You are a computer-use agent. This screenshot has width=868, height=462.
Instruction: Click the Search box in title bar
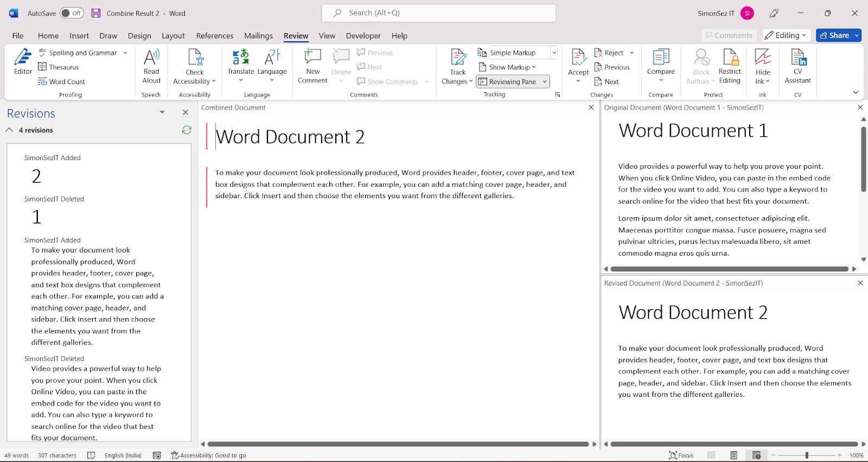438,13
